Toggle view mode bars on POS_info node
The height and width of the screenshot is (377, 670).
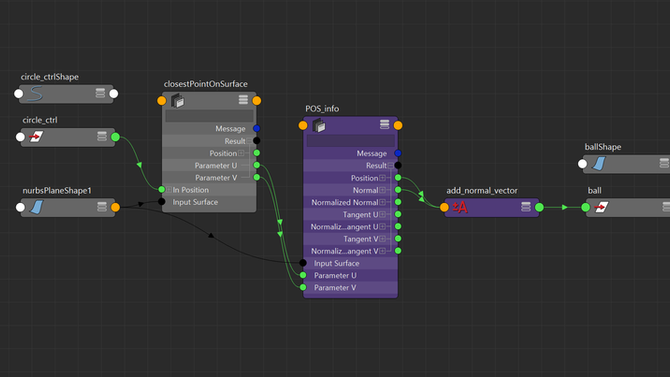(385, 124)
